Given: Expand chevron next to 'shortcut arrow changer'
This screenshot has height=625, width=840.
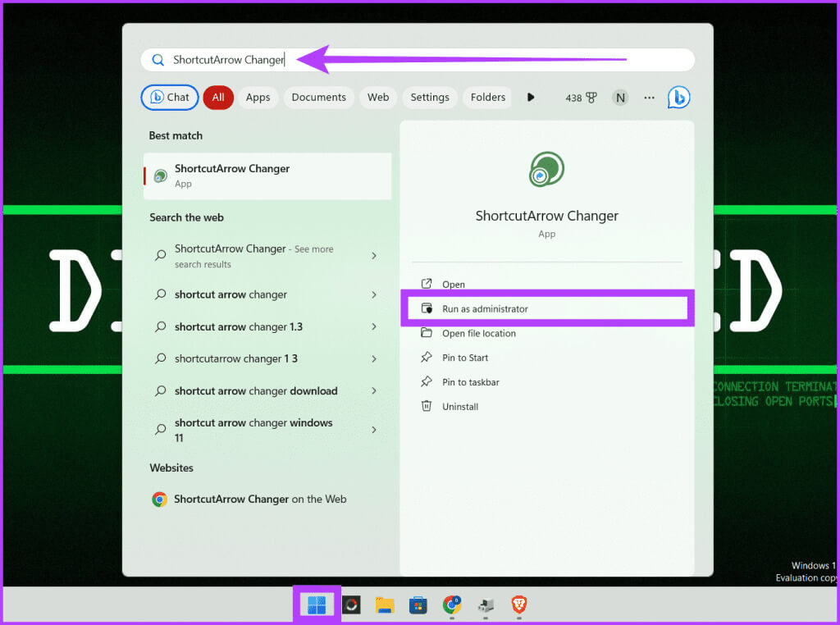Looking at the screenshot, I should point(374,294).
